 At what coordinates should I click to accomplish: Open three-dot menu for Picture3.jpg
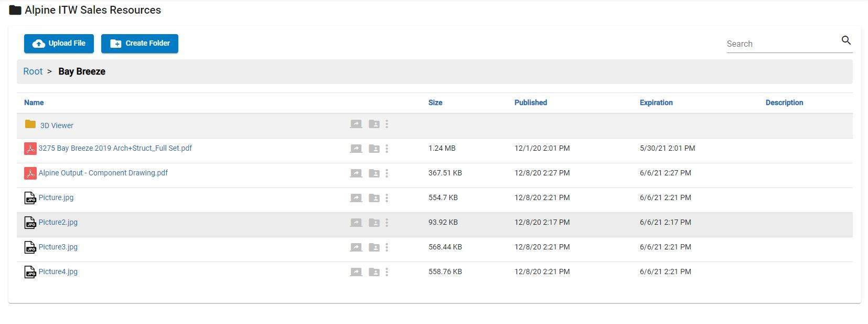point(387,247)
